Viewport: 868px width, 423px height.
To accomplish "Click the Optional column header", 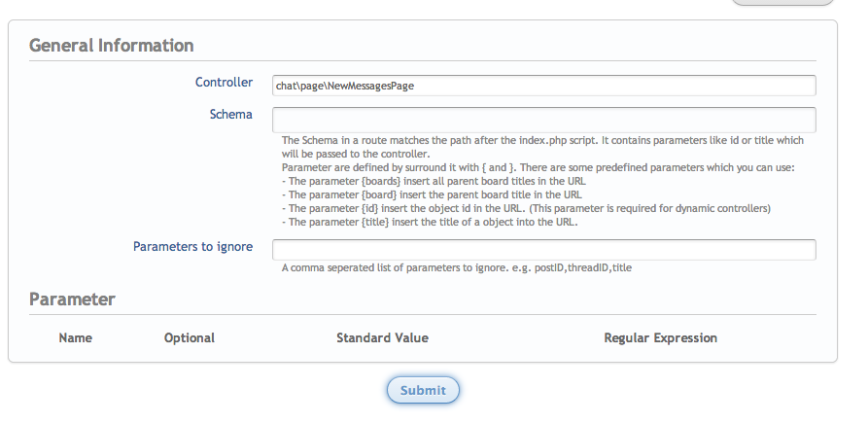I will pyautogui.click(x=190, y=338).
